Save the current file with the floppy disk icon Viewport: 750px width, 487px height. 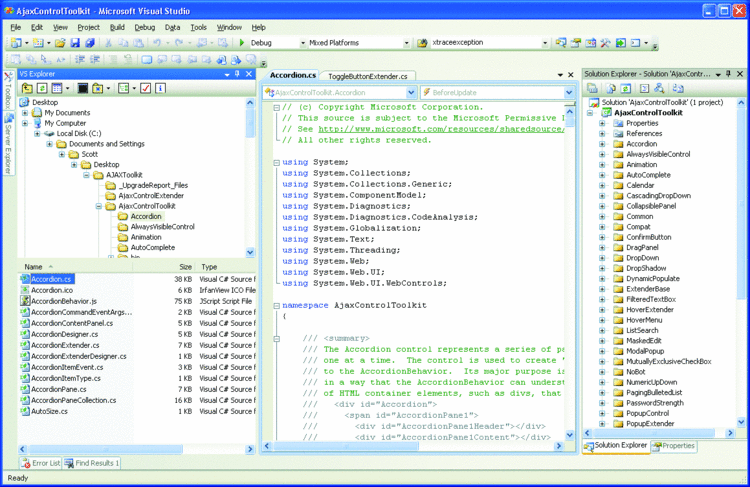75,43
